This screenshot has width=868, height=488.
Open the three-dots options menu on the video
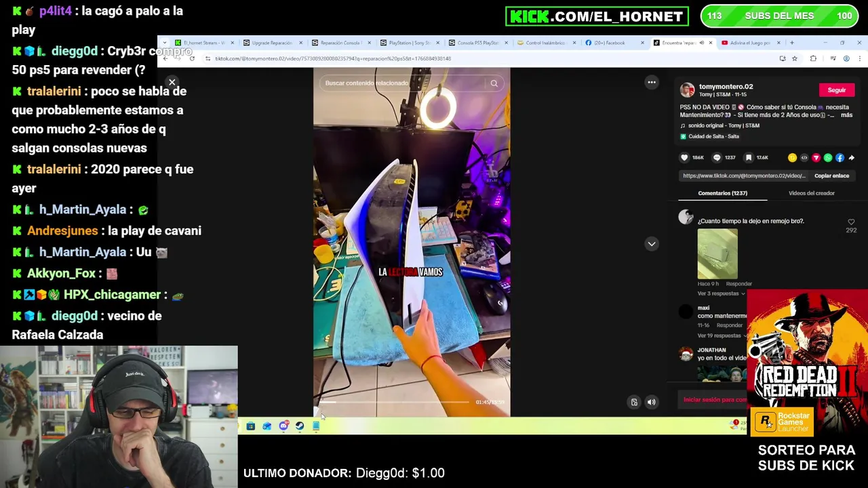[652, 82]
